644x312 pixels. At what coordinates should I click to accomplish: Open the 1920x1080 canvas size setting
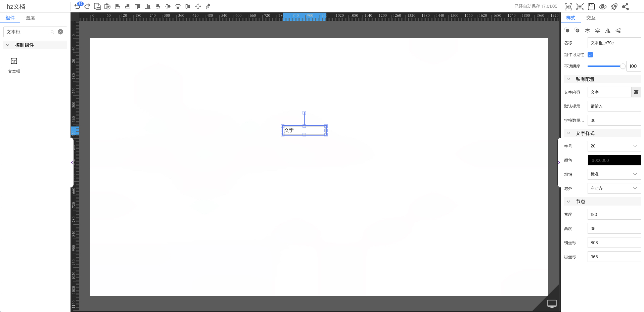[568, 7]
